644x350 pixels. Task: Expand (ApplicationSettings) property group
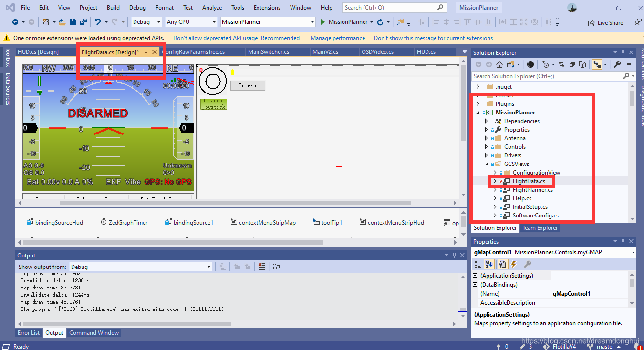(x=475, y=276)
